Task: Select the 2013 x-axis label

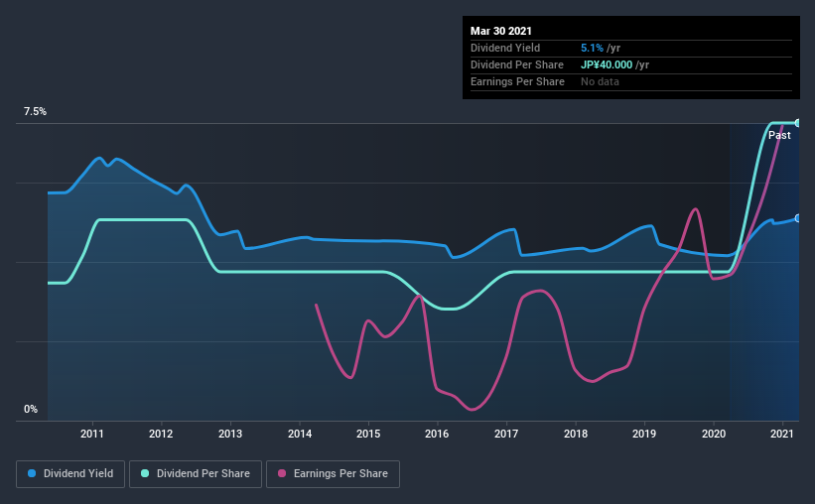Action: (x=229, y=434)
